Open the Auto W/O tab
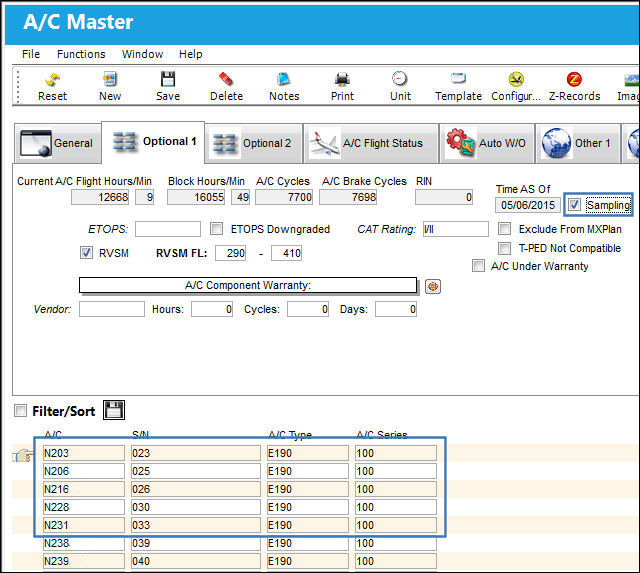 pyautogui.click(x=487, y=143)
